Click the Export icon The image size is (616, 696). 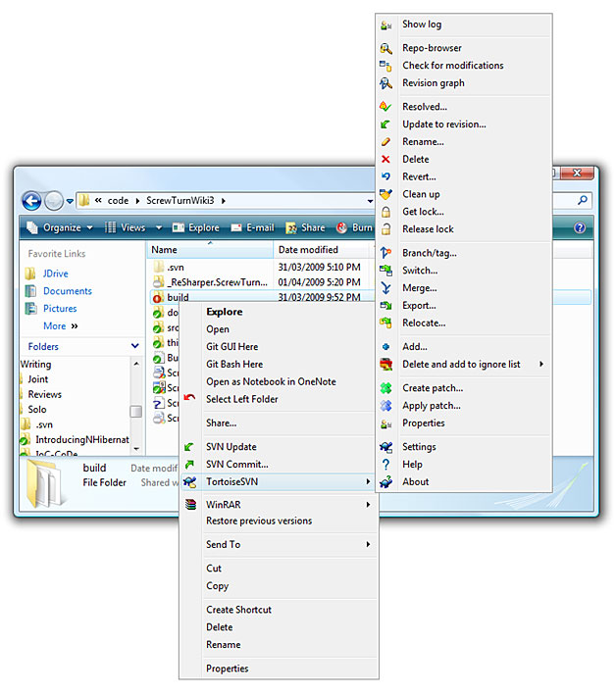click(385, 306)
